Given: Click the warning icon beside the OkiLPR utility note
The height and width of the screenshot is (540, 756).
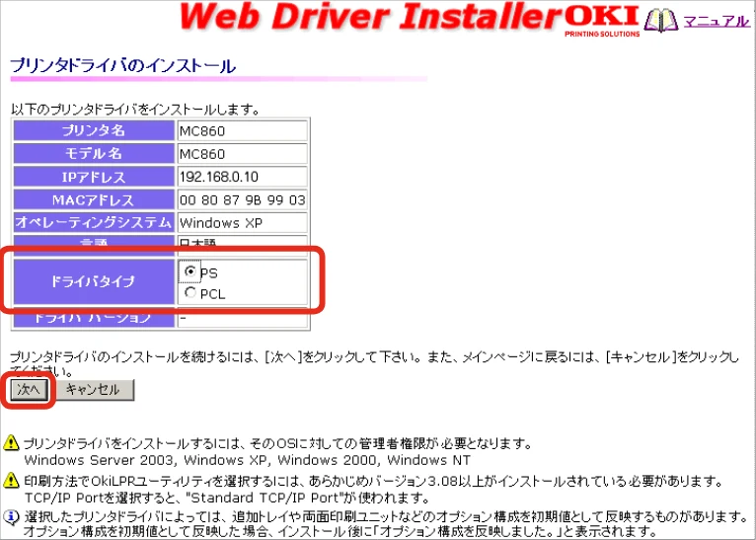Looking at the screenshot, I should (x=11, y=480).
